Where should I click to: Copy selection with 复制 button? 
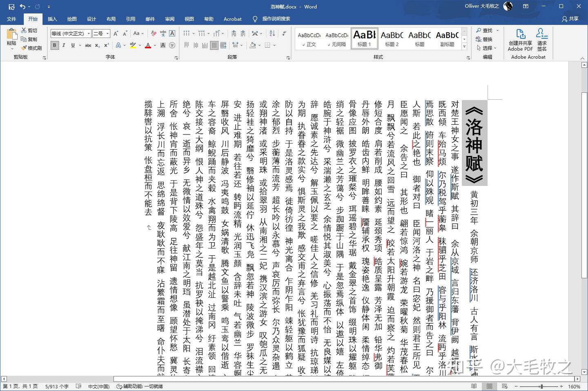pyautogui.click(x=29, y=39)
